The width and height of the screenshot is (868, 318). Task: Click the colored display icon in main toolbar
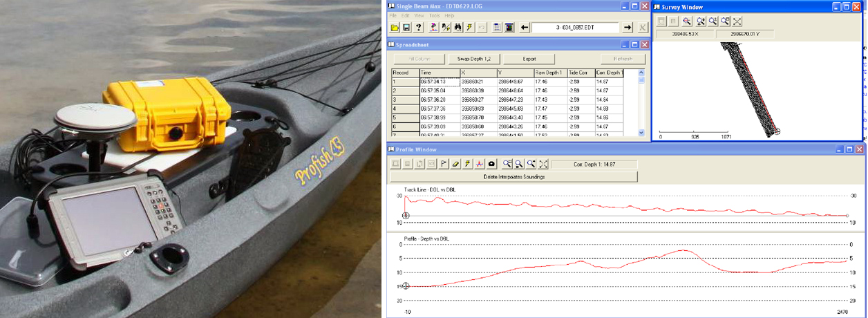tap(509, 28)
